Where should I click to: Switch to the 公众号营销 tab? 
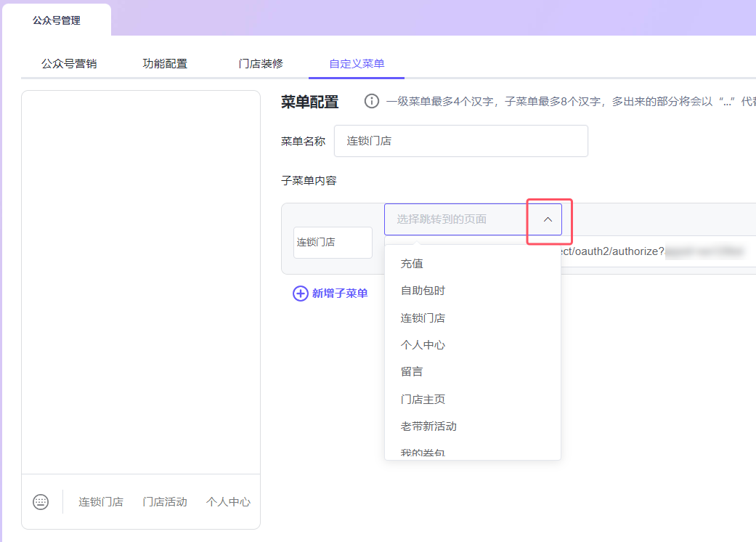click(x=69, y=64)
